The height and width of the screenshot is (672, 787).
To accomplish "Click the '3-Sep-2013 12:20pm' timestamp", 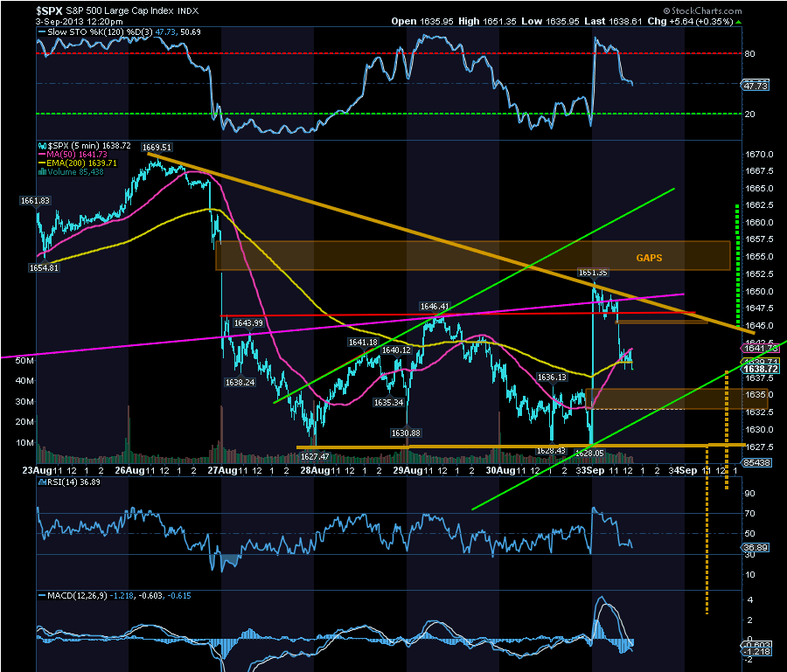I will (x=79, y=22).
